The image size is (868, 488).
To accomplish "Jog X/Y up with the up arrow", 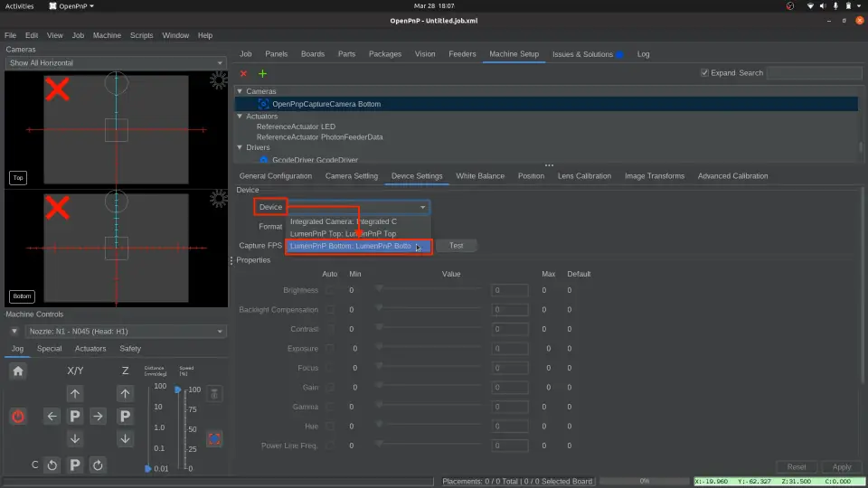I will 75,393.
